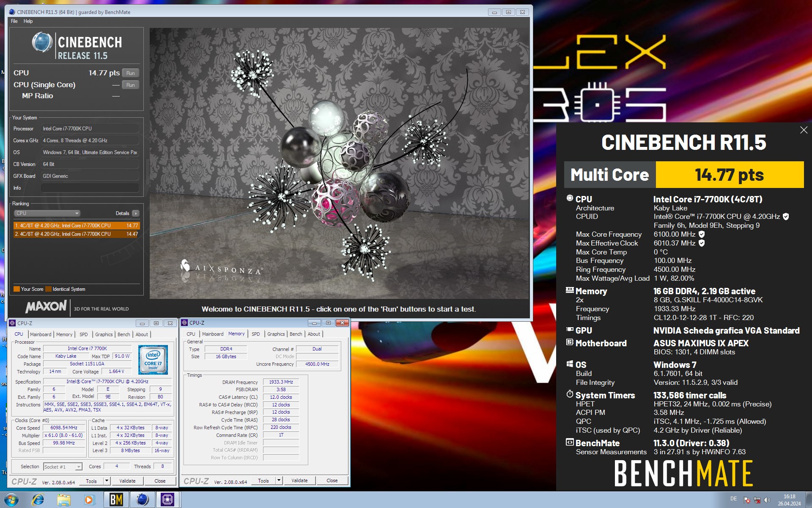Open Graphics tab in left CPU-Z window
The width and height of the screenshot is (812, 508).
(104, 334)
